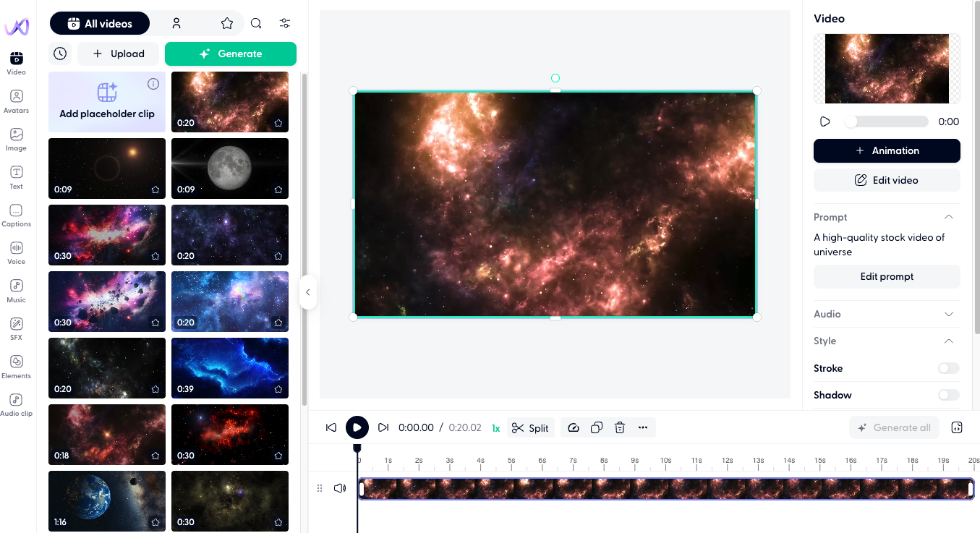This screenshot has width=980, height=533.
Task: Open the Music panel
Action: pyautogui.click(x=16, y=289)
